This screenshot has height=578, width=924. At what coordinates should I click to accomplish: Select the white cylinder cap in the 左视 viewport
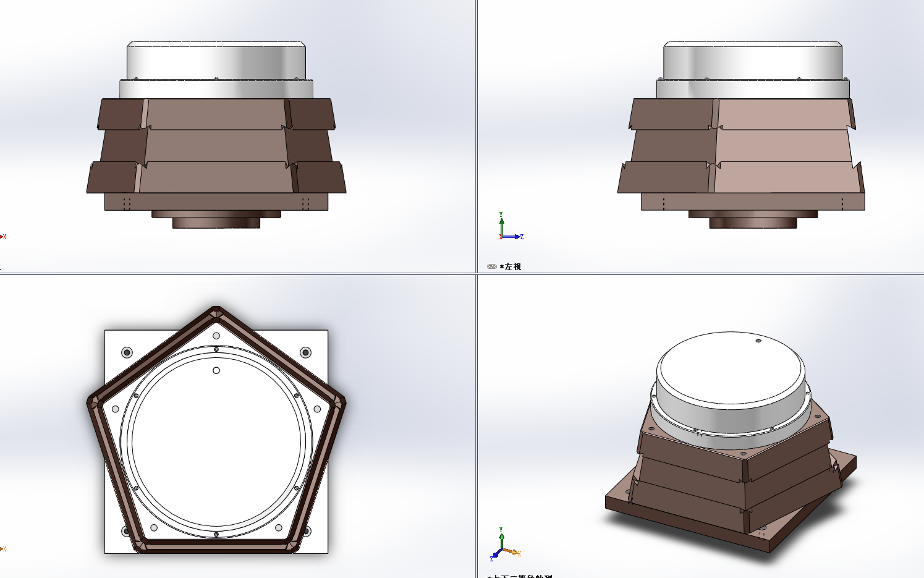pyautogui.click(x=753, y=60)
